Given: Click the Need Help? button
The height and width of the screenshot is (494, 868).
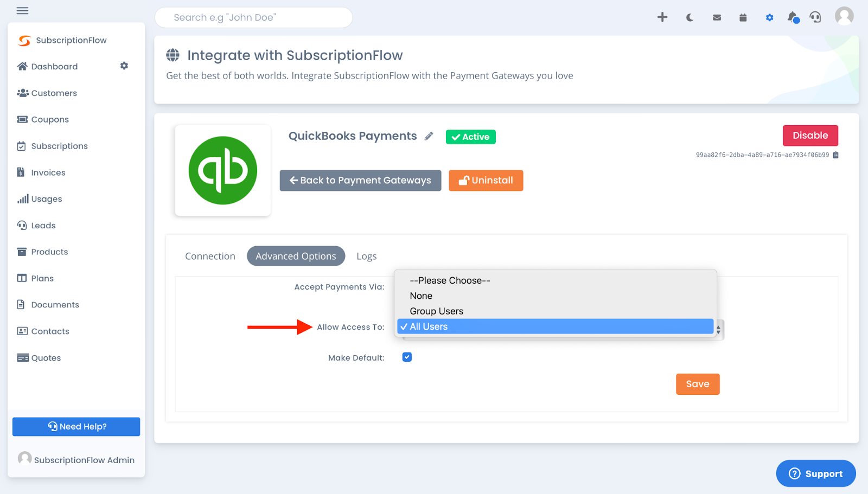Looking at the screenshot, I should click(76, 427).
